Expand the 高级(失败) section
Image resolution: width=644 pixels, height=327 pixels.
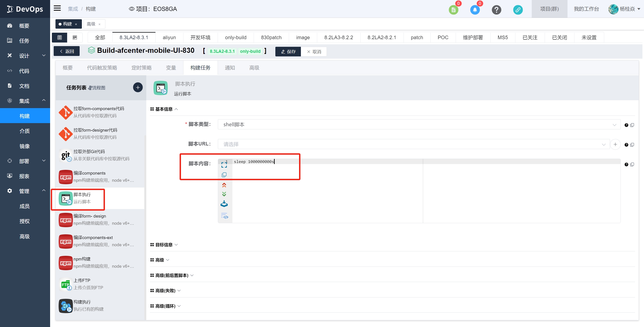point(166,291)
